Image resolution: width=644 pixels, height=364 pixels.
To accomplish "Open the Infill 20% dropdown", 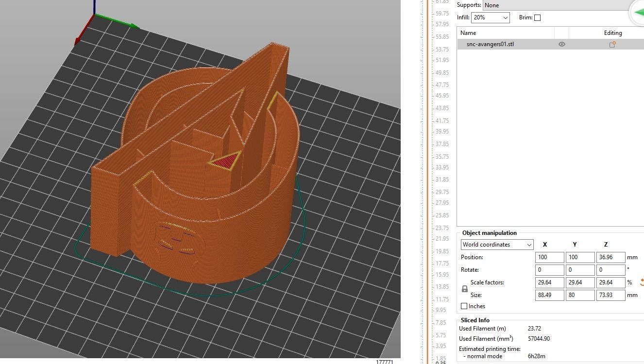I will (490, 17).
